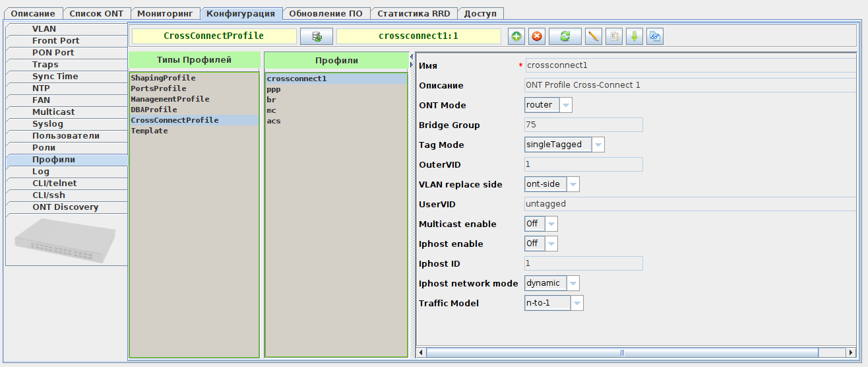Click the green refresh arrows icon
This screenshot has width=868, height=367.
click(x=565, y=36)
